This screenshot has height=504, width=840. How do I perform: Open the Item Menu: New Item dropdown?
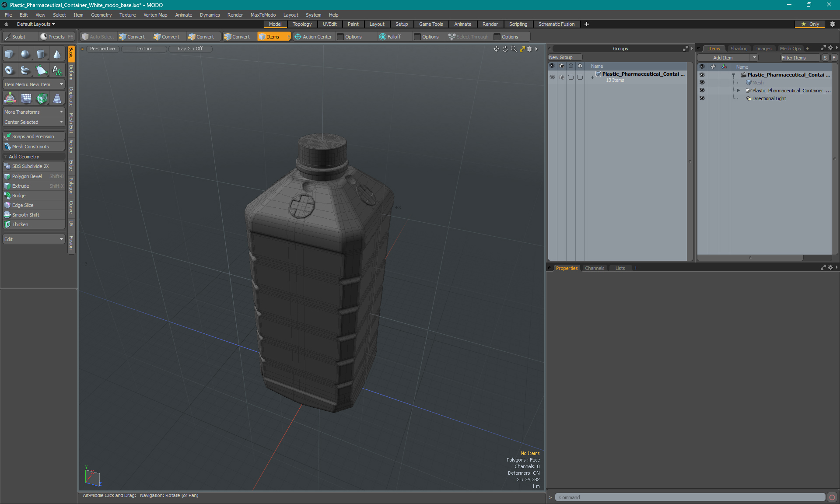33,84
